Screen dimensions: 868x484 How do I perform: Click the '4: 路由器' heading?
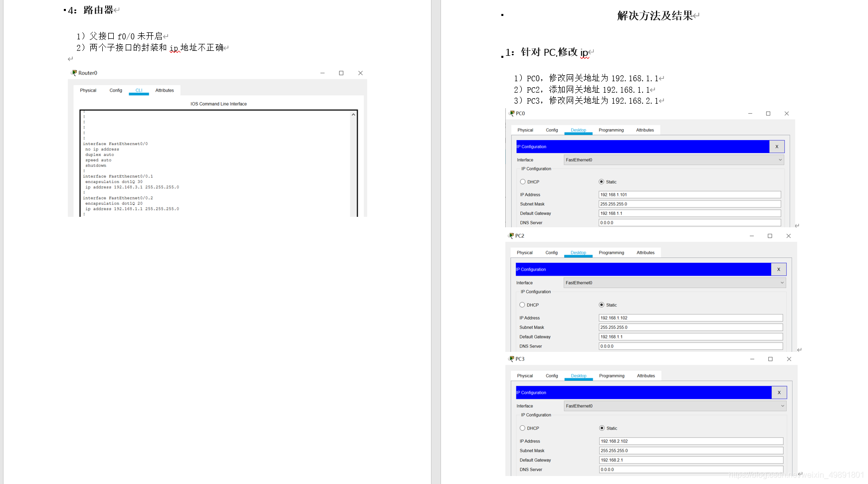[91, 10]
